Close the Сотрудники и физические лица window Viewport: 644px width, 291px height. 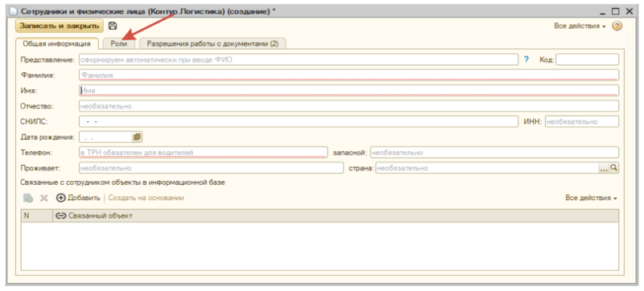coord(629,12)
